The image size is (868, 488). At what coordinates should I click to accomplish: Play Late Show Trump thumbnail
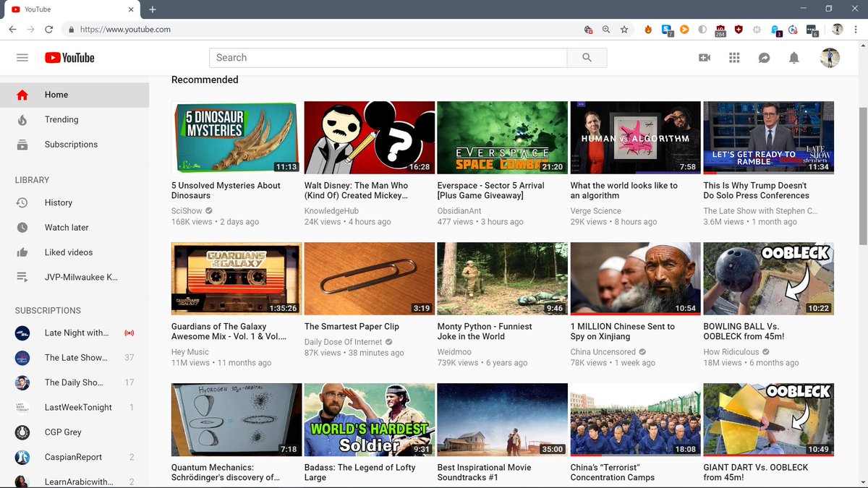pyautogui.click(x=769, y=138)
